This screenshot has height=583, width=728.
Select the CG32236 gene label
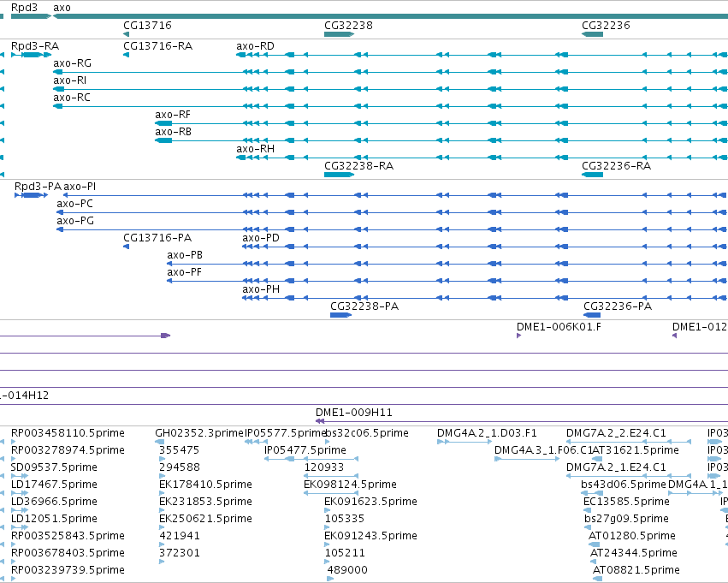[x=606, y=26]
